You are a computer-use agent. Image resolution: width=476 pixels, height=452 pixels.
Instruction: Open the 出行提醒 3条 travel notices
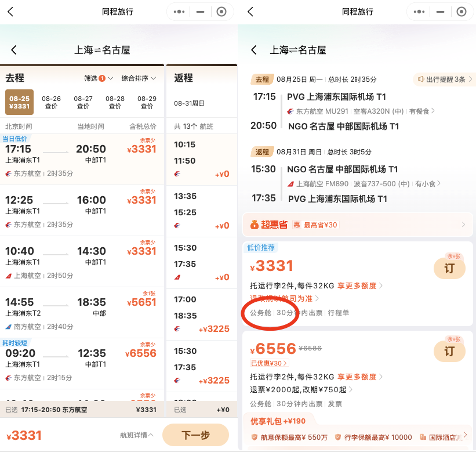tap(445, 79)
